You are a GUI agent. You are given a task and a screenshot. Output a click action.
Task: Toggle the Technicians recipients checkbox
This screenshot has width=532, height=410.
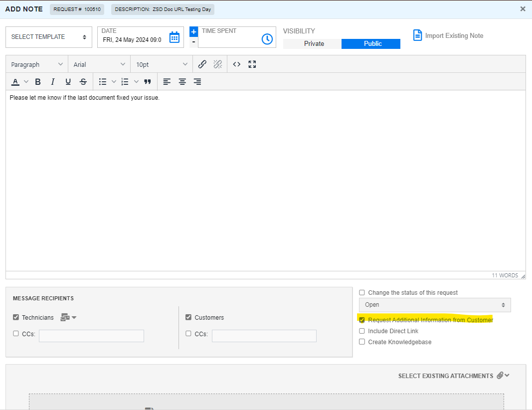click(x=16, y=317)
